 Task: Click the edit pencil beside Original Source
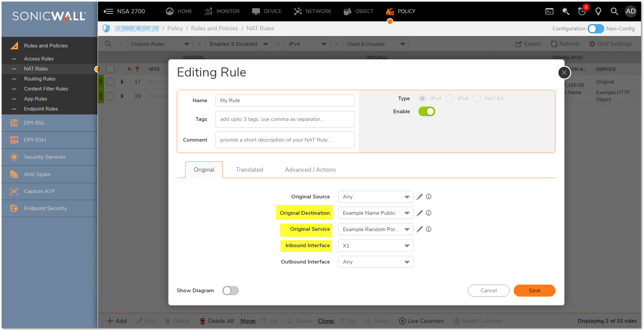tap(419, 197)
